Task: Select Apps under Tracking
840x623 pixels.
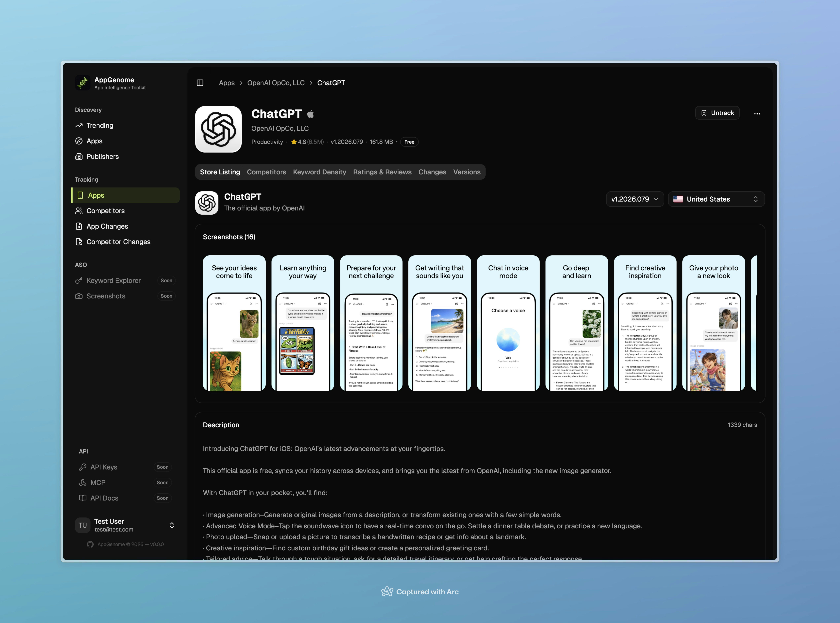Action: coord(125,195)
